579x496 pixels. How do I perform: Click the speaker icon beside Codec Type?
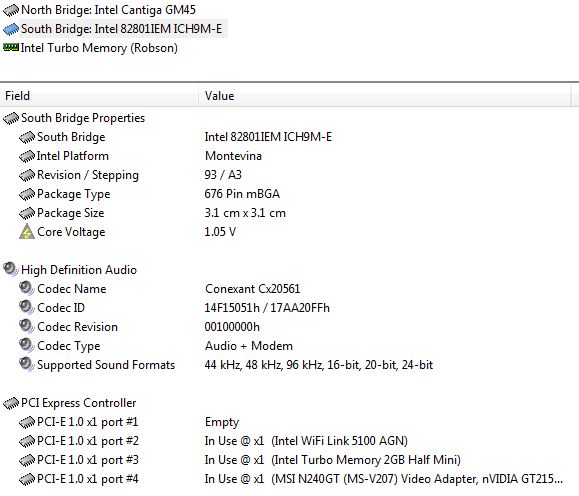point(27,345)
